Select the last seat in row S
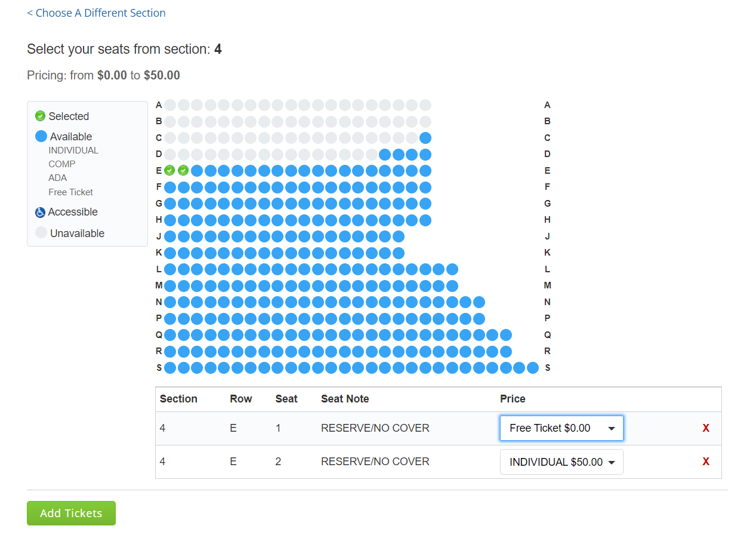Image resolution: width=756 pixels, height=538 pixels. [533, 368]
